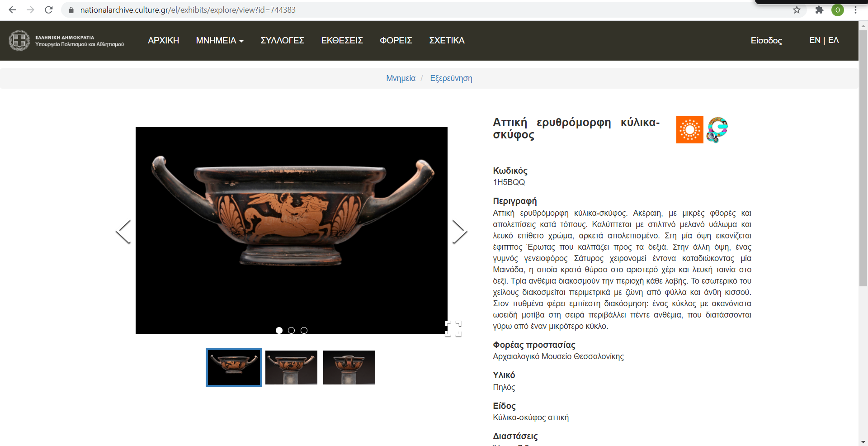Bookmark this page with the star icon
The height and width of the screenshot is (446, 868).
click(x=797, y=9)
